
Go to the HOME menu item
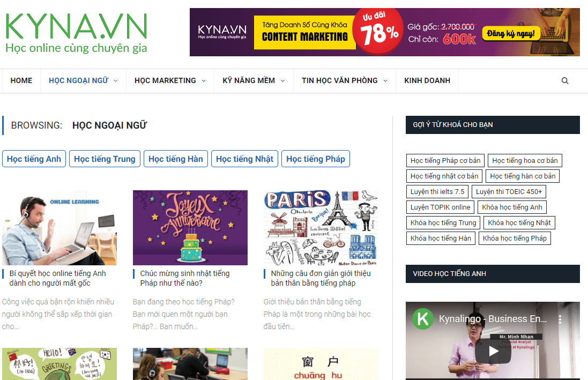pyautogui.click(x=21, y=80)
